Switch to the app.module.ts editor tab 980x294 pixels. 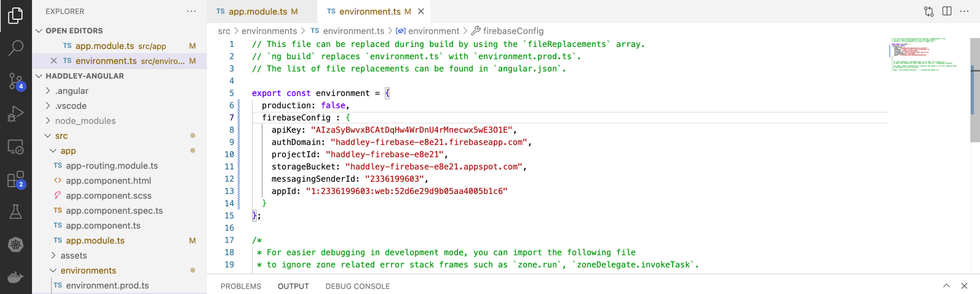click(x=257, y=11)
